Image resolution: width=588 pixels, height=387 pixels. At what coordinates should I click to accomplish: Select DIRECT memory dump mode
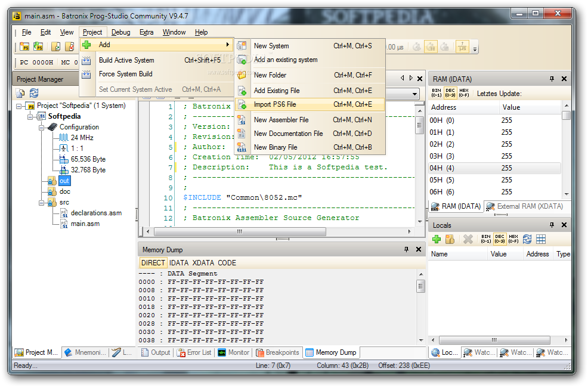pyautogui.click(x=153, y=263)
